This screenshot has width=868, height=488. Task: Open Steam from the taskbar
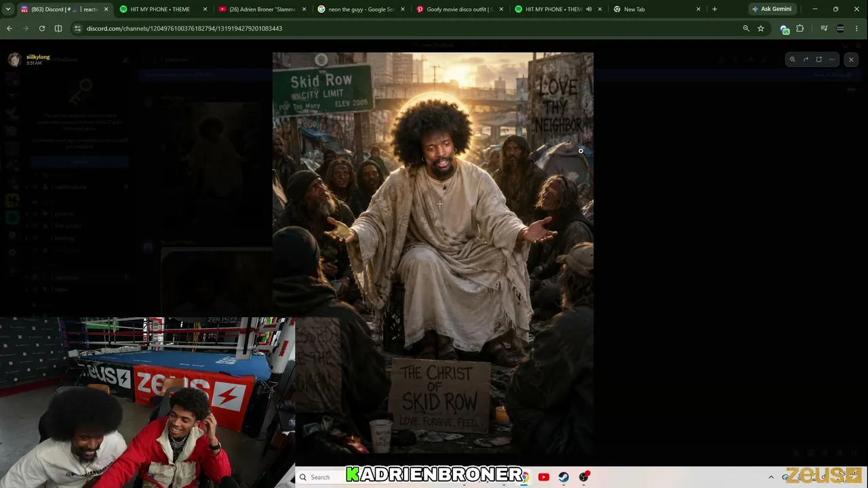[x=564, y=477]
